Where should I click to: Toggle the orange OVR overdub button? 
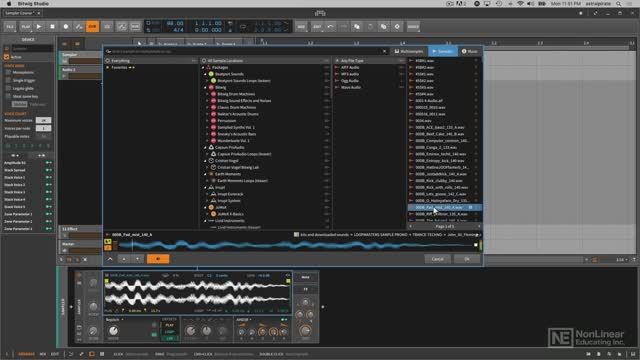pyautogui.click(x=92, y=27)
